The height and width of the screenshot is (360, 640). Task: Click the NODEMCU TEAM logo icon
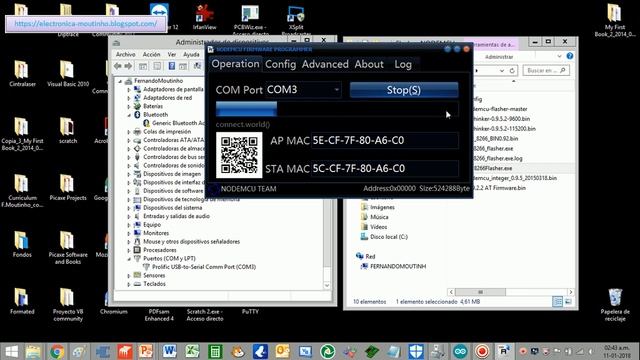click(x=213, y=189)
